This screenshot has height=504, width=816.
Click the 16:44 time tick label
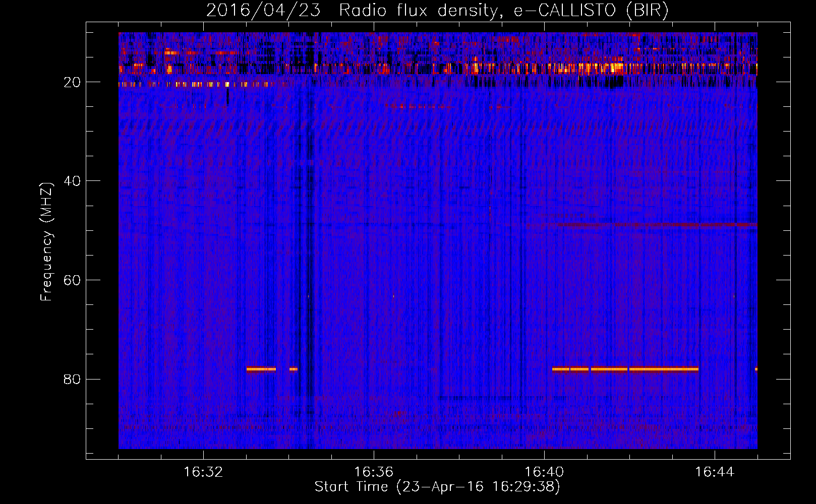tap(715, 472)
